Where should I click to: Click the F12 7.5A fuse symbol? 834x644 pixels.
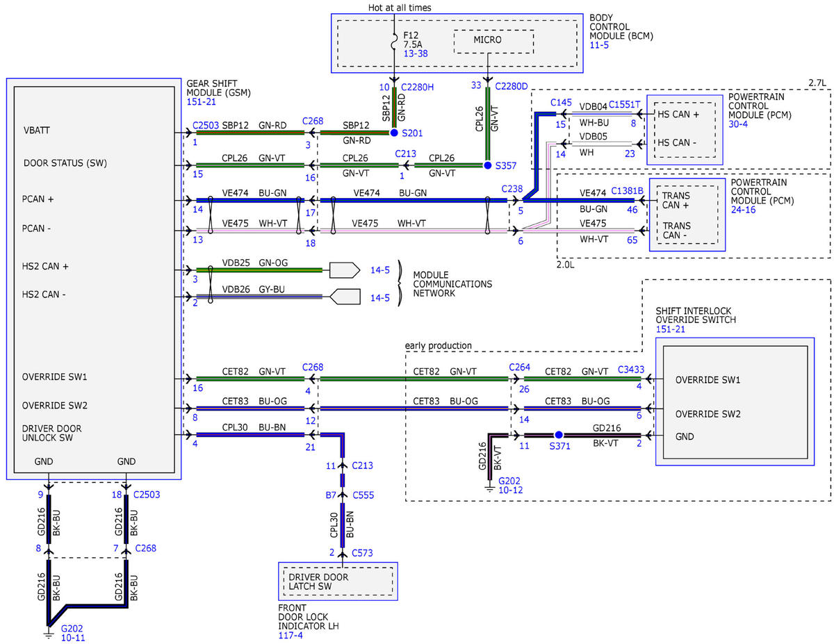coord(394,43)
